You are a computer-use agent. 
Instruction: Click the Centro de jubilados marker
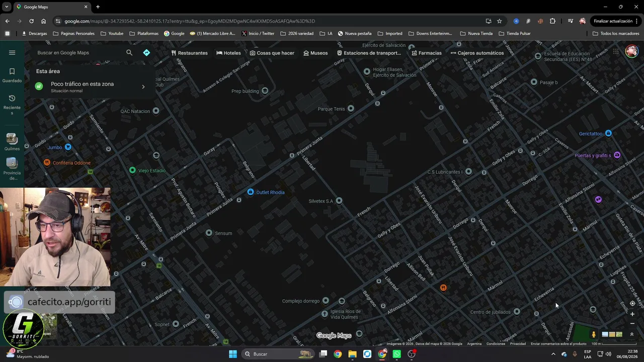click(x=517, y=312)
